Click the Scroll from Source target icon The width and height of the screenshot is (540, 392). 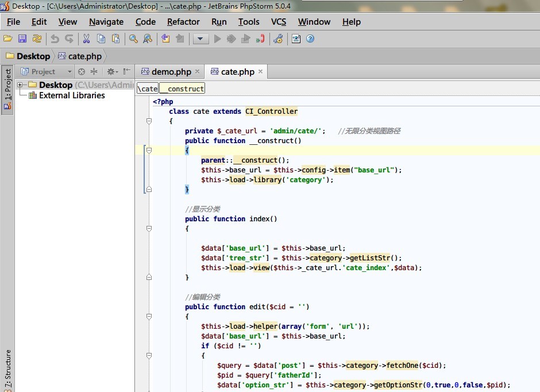(82, 72)
